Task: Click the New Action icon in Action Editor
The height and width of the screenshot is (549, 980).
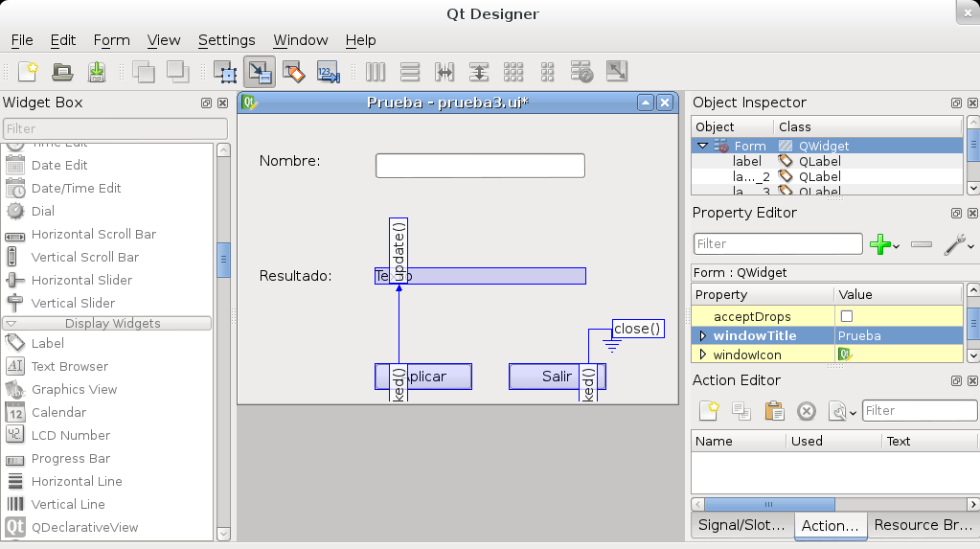Action: click(x=709, y=411)
